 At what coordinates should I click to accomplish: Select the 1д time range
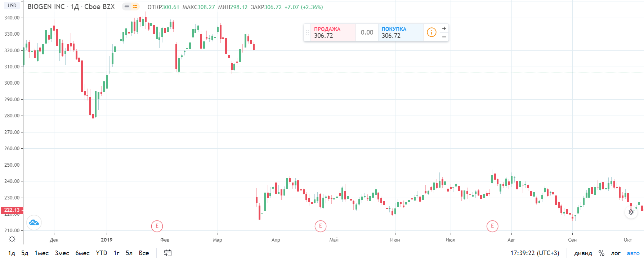(12, 253)
